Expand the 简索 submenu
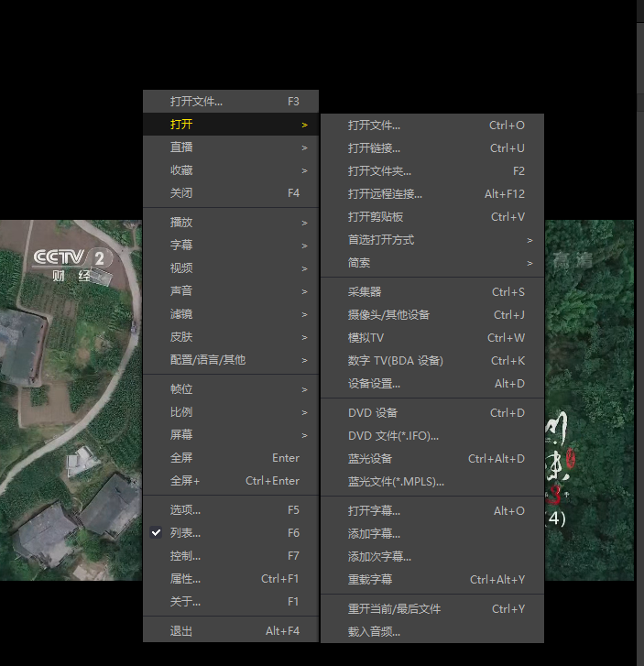 (432, 263)
